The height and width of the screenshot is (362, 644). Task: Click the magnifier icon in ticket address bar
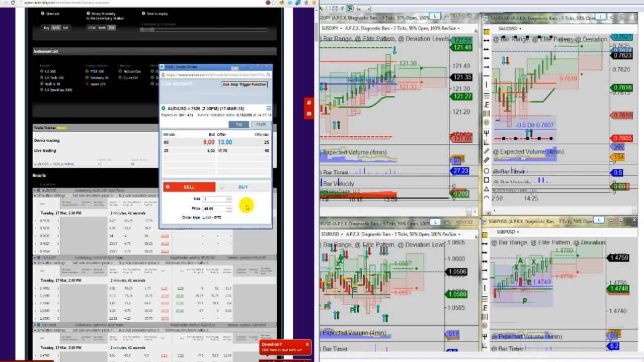pyautogui.click(x=269, y=75)
